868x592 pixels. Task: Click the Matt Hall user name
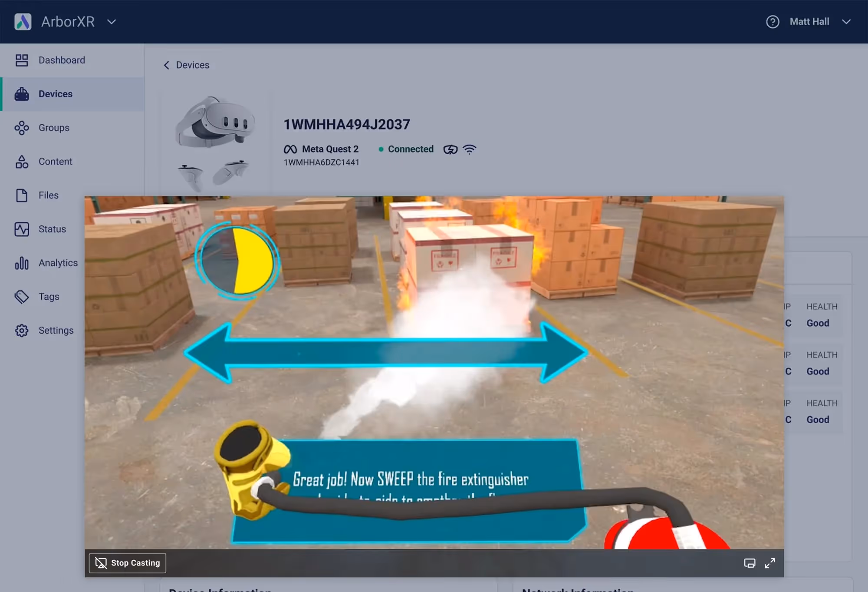(x=809, y=22)
